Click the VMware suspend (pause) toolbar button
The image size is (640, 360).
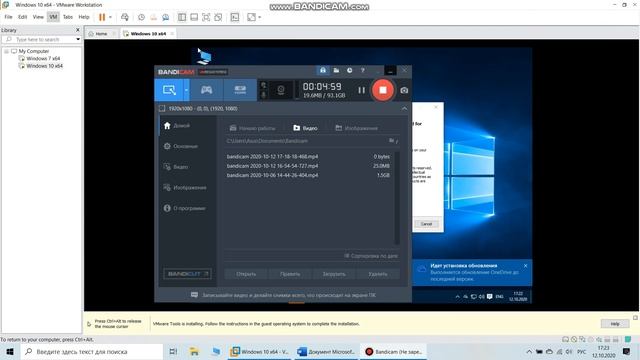(102, 17)
